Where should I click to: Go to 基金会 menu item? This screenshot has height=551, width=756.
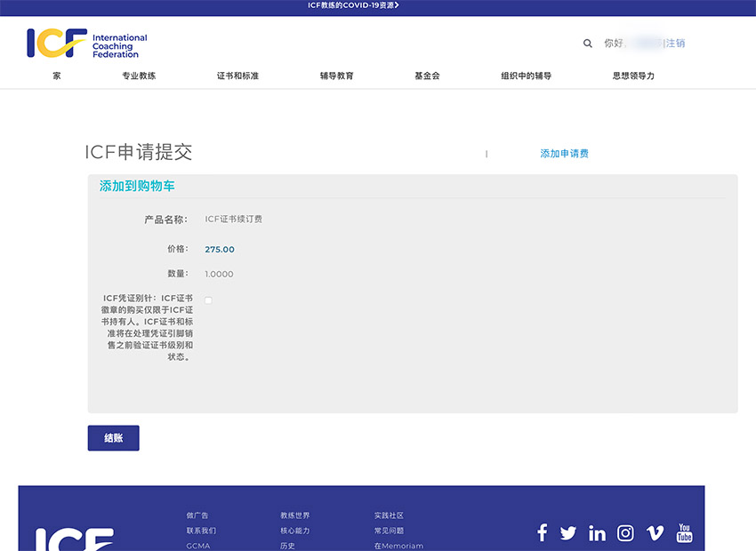click(427, 76)
